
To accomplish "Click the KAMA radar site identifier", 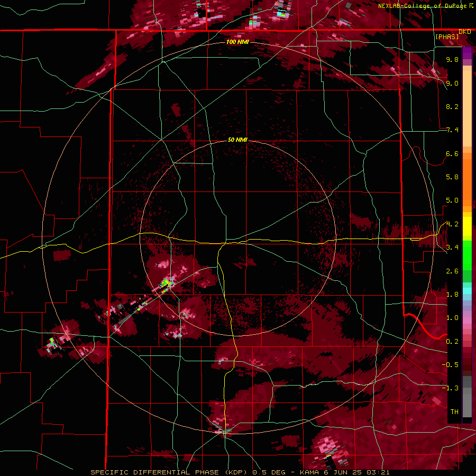I will coord(310,472).
